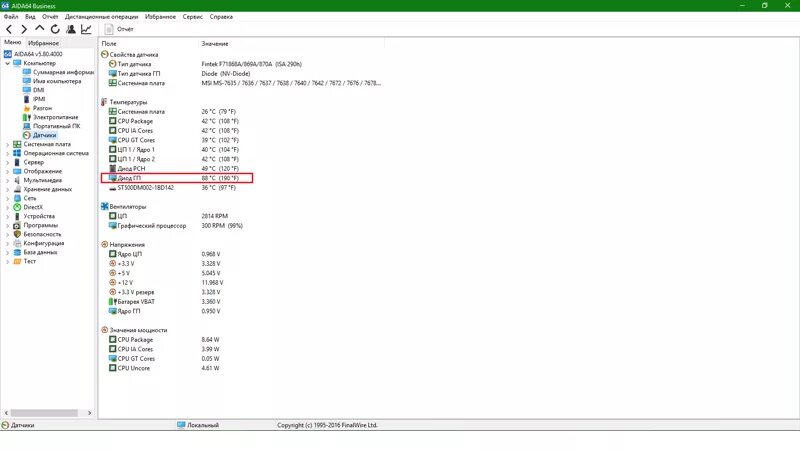Select the Диод PCH temperature row
Screen dimensions: 800x450
173,168
